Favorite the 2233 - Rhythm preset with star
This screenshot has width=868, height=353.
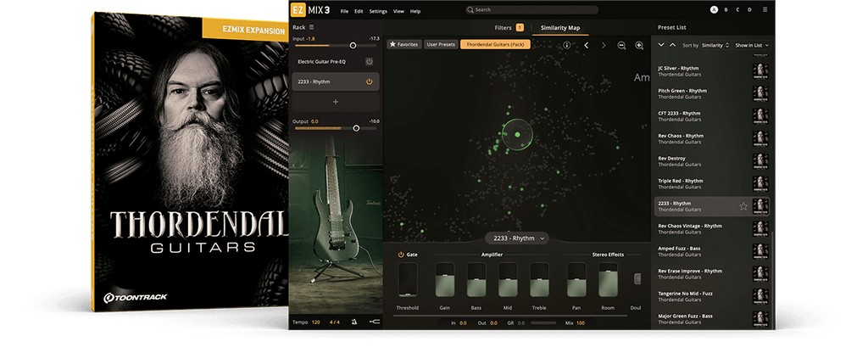point(743,206)
